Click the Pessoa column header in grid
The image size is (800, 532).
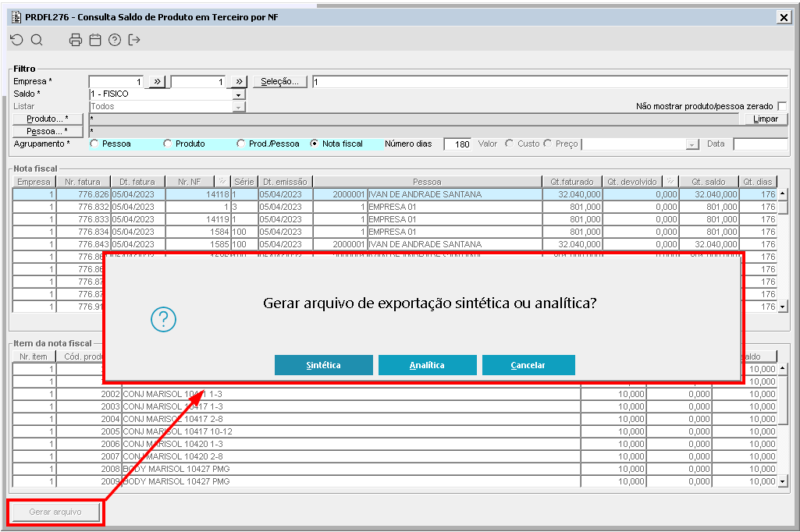(x=427, y=182)
